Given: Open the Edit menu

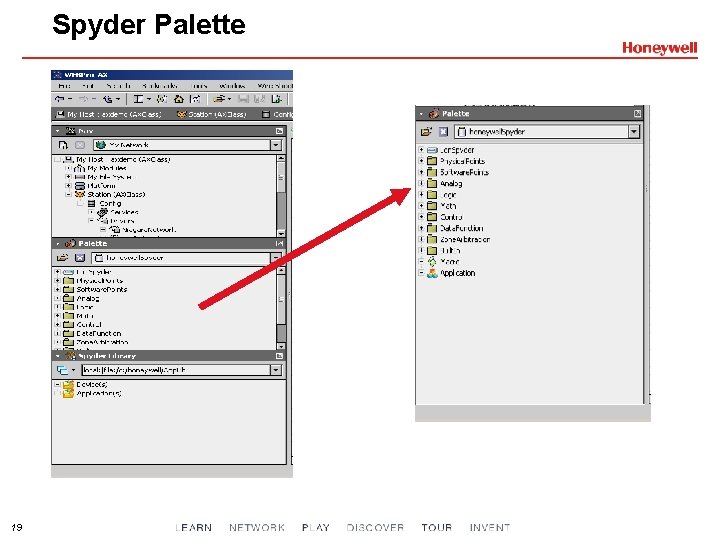Looking at the screenshot, I should click(x=88, y=86).
